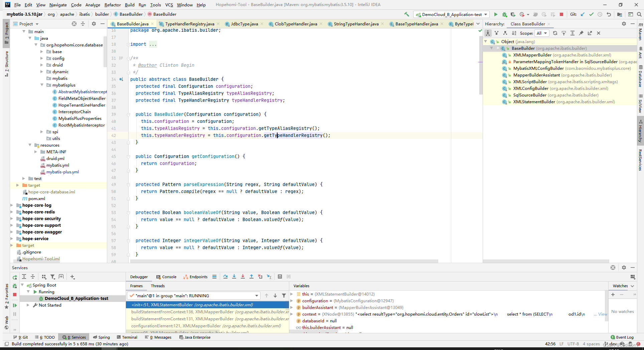Select buildStatementFromContext:136 stack frame
The image size is (644, 350).
click(x=207, y=312)
